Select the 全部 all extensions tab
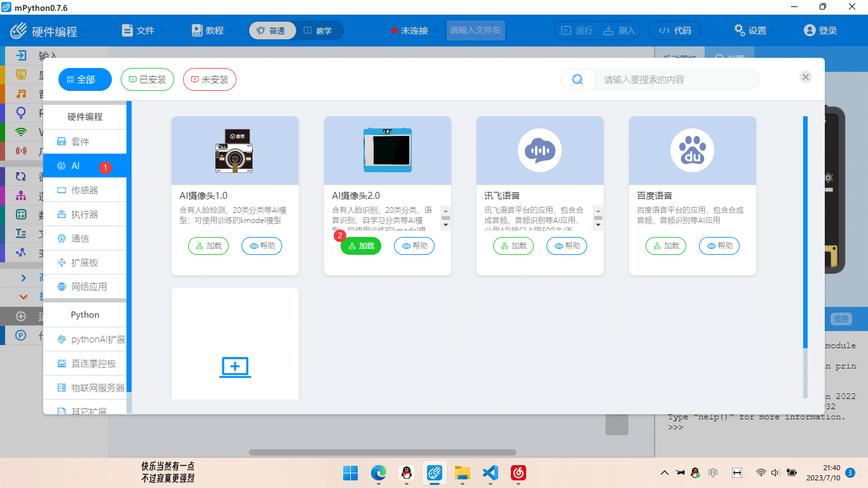Image resolution: width=868 pixels, height=488 pixels. tap(85, 79)
